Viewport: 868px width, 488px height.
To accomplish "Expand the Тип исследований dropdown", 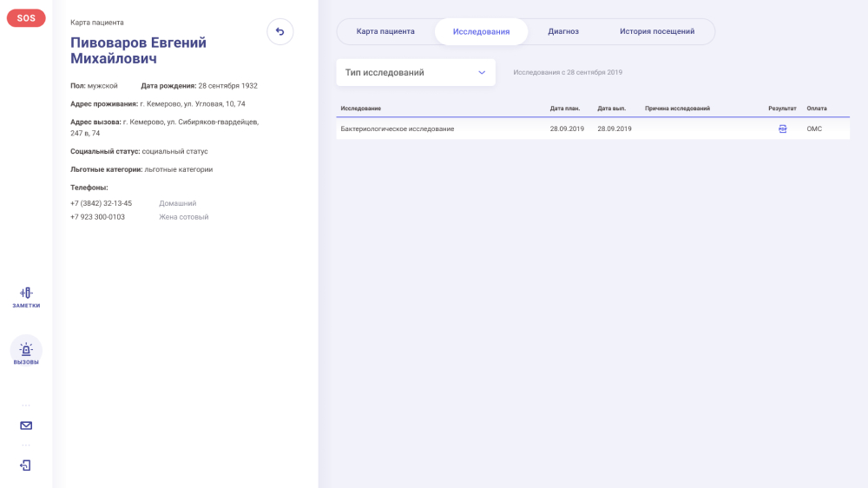I will (x=416, y=73).
